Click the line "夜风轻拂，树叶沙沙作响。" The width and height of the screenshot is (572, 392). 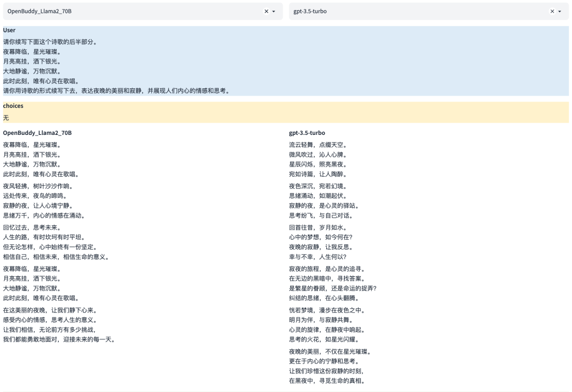click(x=39, y=186)
